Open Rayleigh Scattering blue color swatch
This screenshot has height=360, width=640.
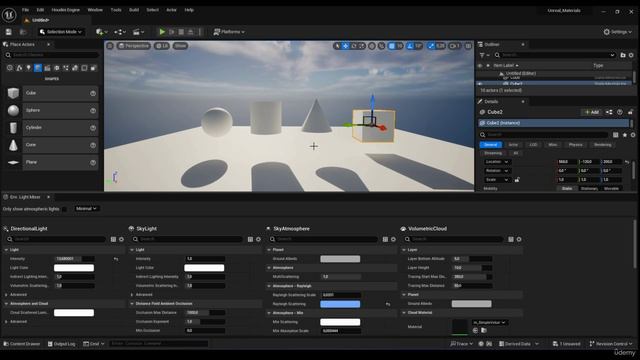pos(340,304)
